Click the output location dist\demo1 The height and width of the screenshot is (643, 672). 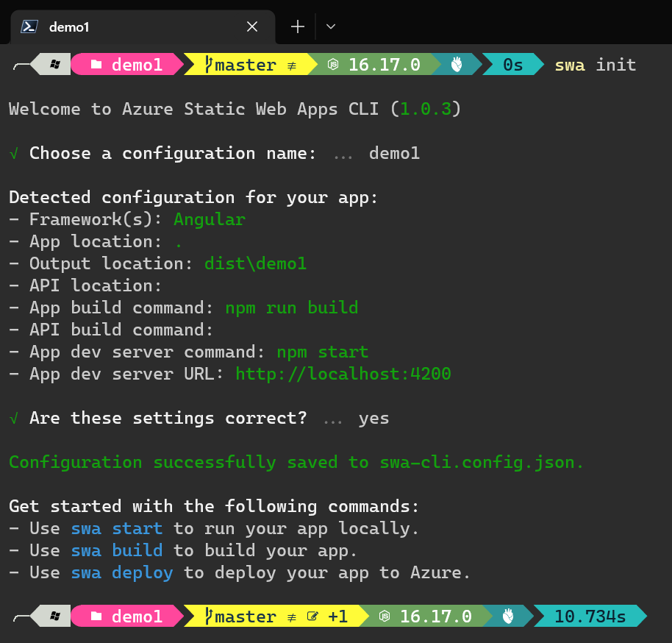pyautogui.click(x=255, y=263)
